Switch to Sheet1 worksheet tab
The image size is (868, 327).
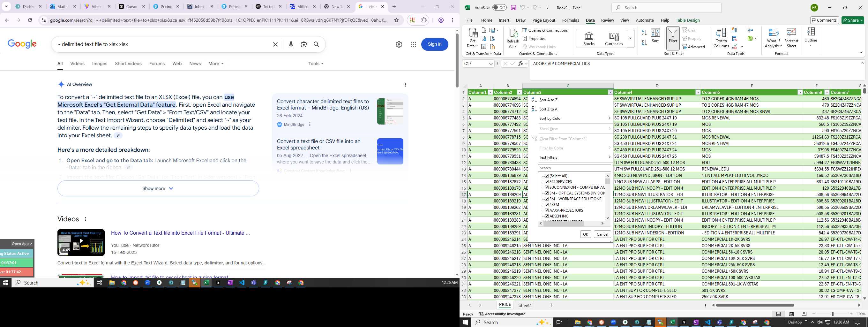point(525,305)
